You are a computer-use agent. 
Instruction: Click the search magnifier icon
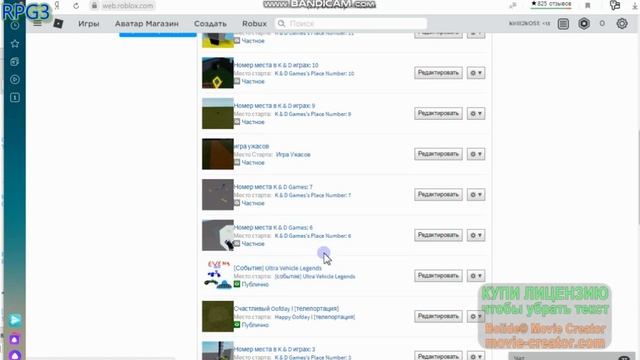(x=281, y=24)
